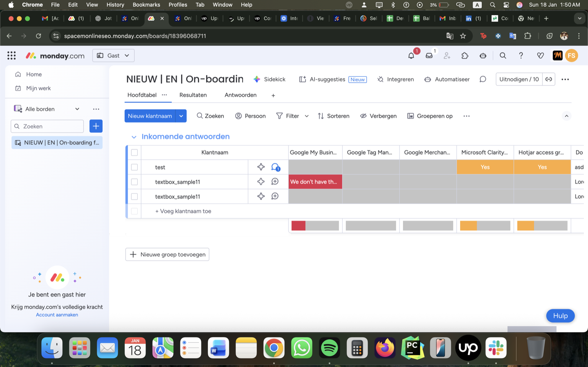The width and height of the screenshot is (588, 367).
Task: Open the Hulp help button
Action: point(561,316)
